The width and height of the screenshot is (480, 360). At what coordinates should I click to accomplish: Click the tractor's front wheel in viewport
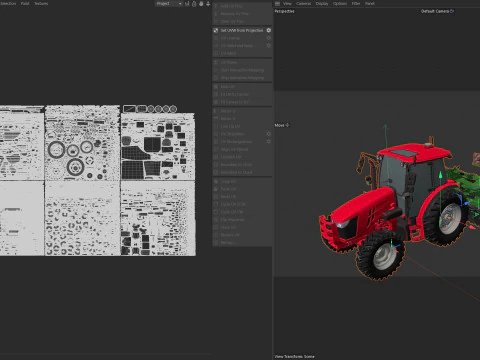[x=380, y=255]
